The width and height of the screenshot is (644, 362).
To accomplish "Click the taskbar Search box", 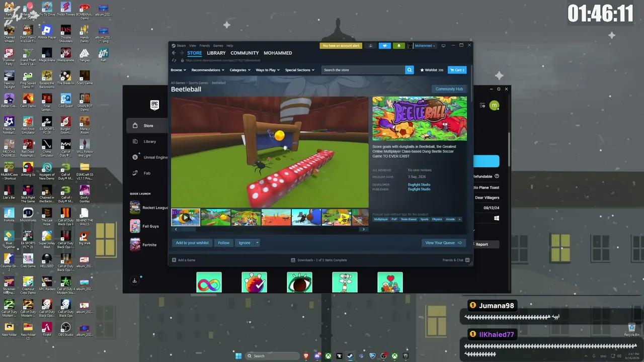I will tap(272, 356).
